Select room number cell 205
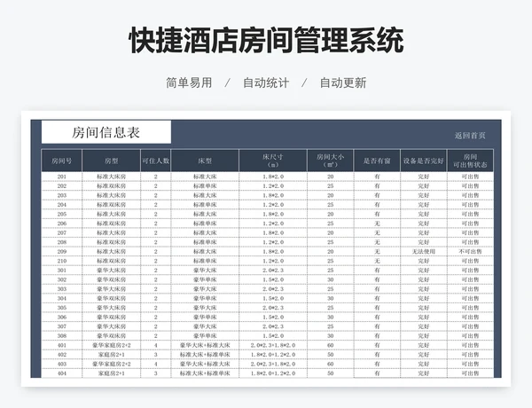Image resolution: width=532 pixels, height=408 pixels. click(x=62, y=214)
